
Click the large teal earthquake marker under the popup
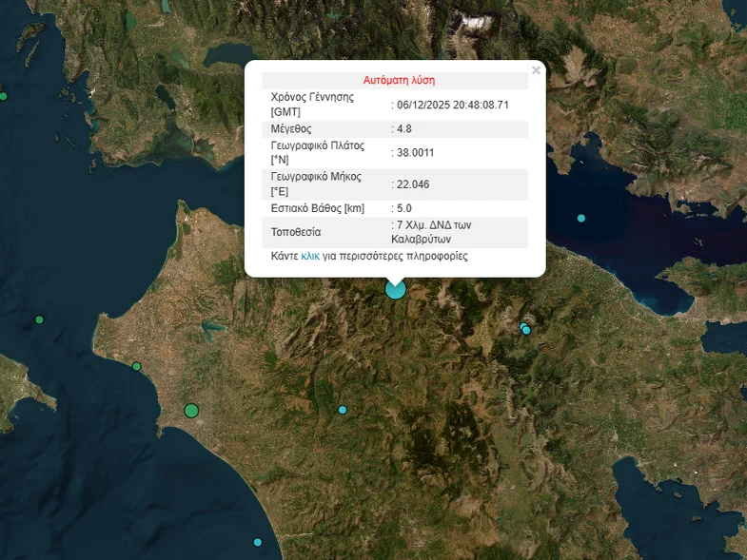point(395,289)
